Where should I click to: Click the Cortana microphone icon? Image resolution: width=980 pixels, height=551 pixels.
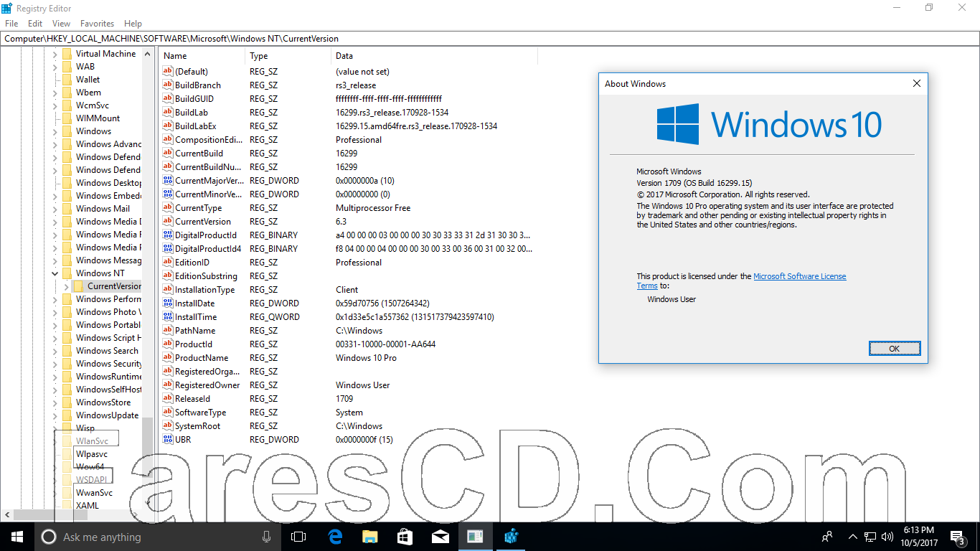pos(266,537)
